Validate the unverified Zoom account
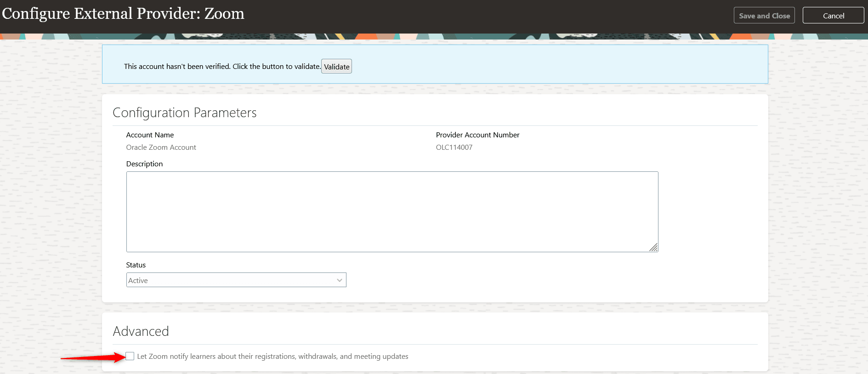 point(336,67)
